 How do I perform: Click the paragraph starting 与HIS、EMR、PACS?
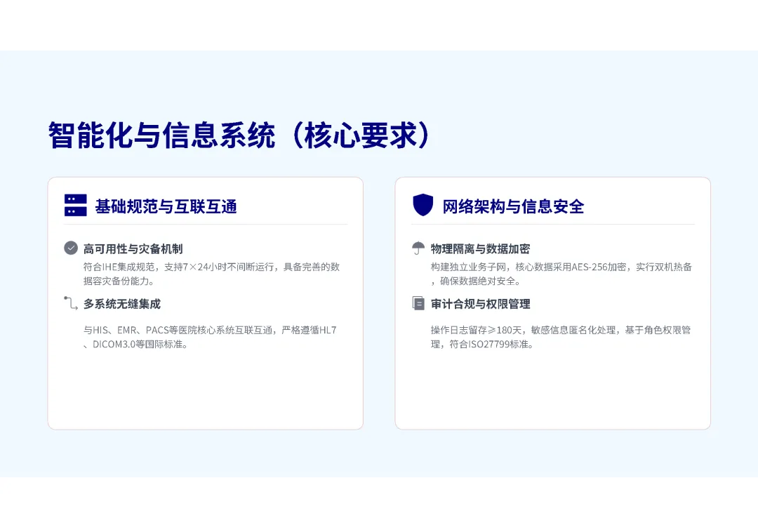pos(210,337)
